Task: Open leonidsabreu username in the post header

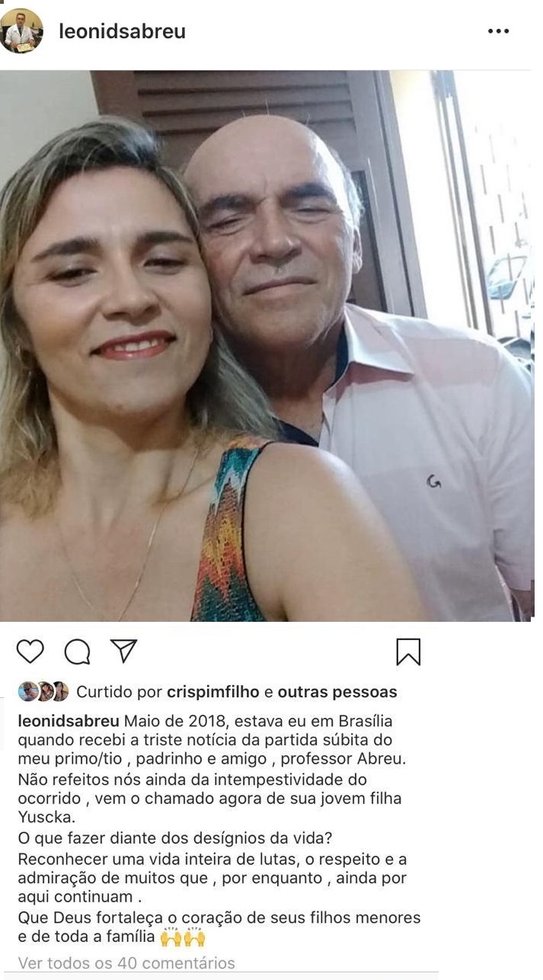Action: click(x=122, y=31)
